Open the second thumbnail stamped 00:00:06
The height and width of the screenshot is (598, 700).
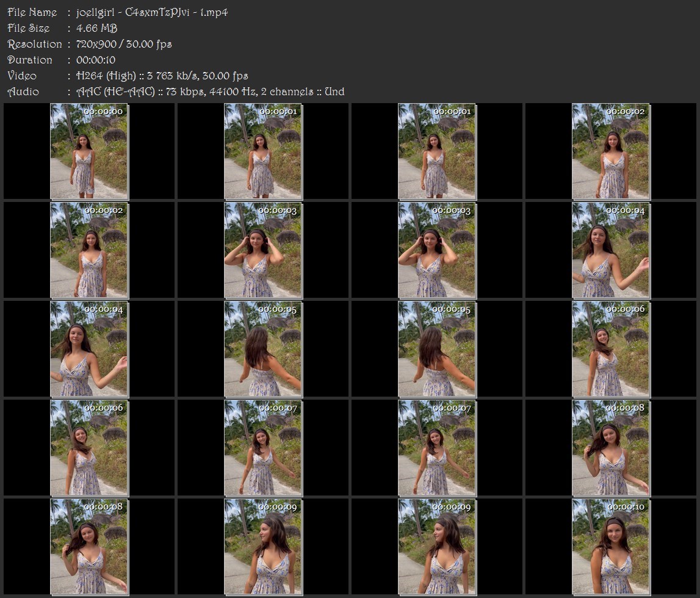click(89, 448)
